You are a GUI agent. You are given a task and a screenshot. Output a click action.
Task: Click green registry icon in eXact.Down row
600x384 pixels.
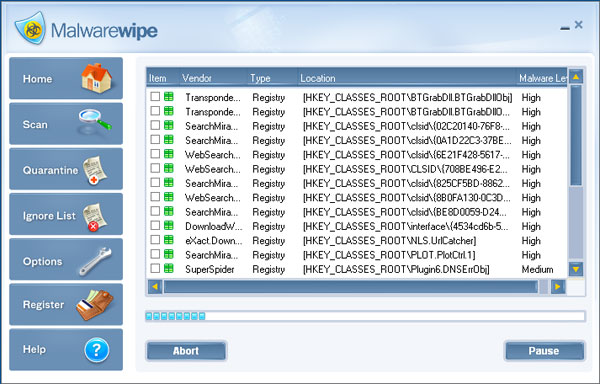tap(168, 239)
